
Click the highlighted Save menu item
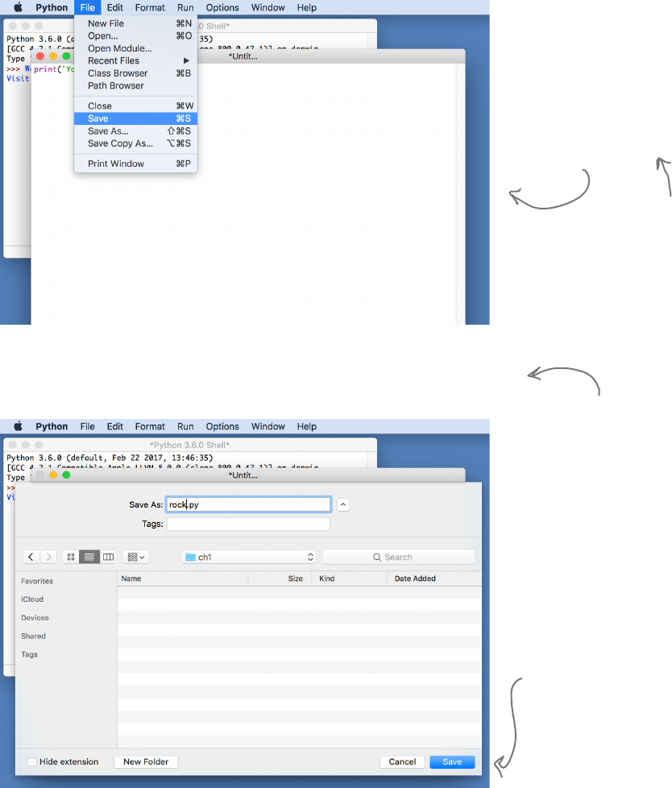(x=135, y=118)
